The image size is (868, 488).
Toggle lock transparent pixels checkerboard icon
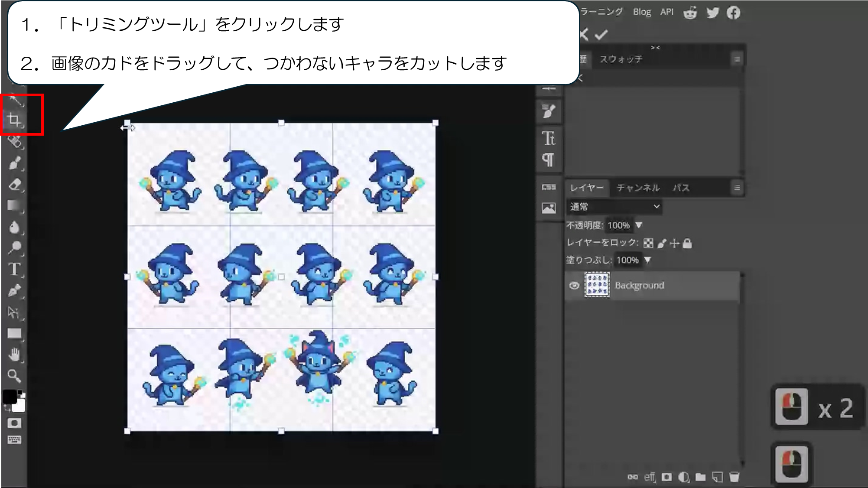(x=648, y=243)
